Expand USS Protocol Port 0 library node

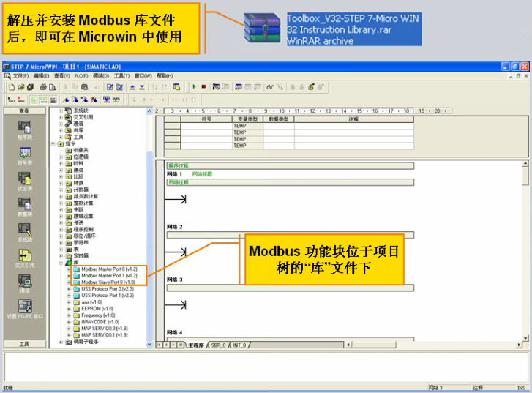click(x=69, y=289)
